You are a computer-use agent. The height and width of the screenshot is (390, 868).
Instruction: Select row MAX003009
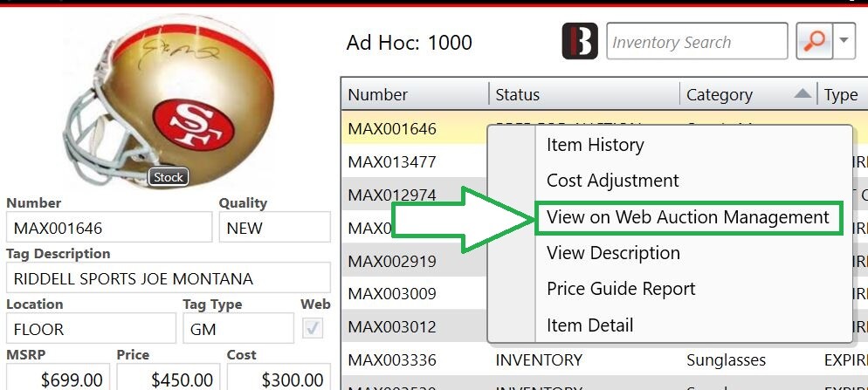point(392,293)
